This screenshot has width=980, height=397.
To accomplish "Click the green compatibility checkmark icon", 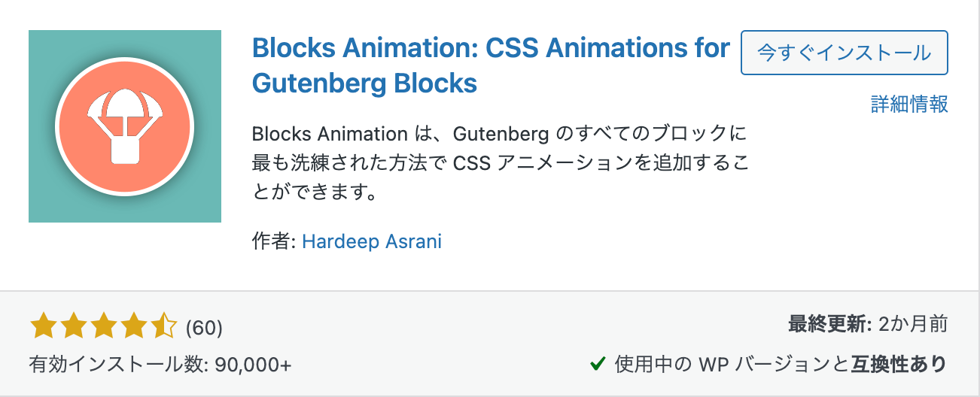I will click(x=598, y=365).
